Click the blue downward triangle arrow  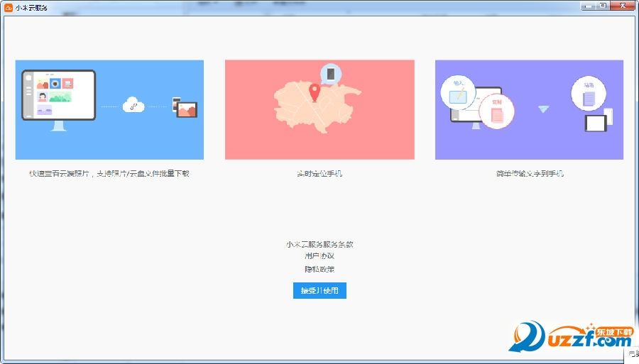pyautogui.click(x=543, y=109)
